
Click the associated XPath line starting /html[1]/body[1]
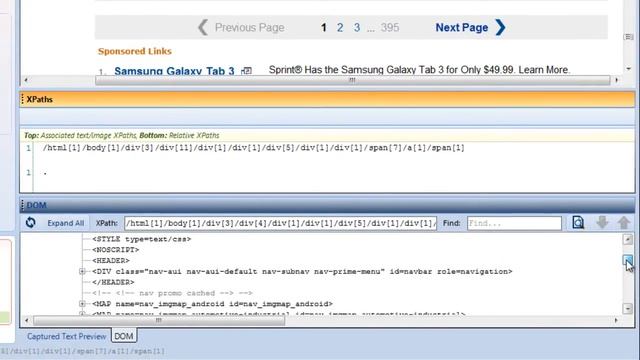pos(253,148)
